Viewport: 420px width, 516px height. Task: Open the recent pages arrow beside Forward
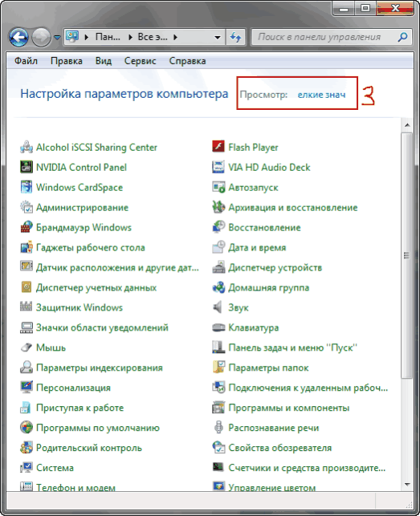57,38
